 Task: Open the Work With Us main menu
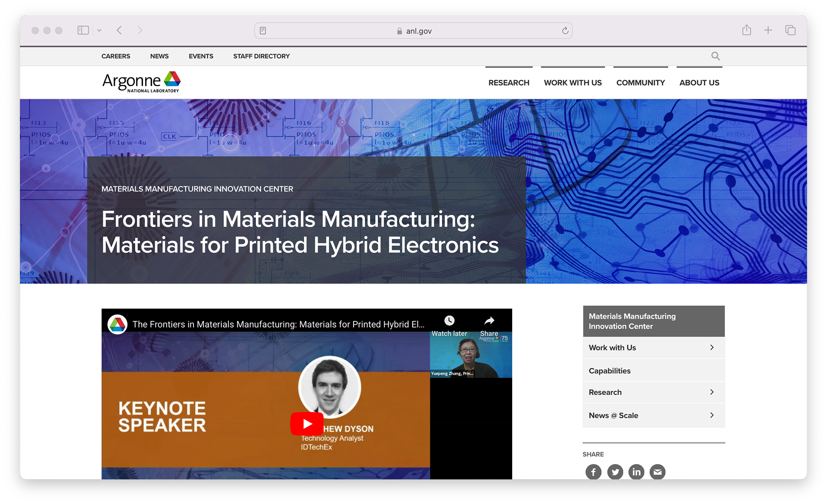point(572,82)
